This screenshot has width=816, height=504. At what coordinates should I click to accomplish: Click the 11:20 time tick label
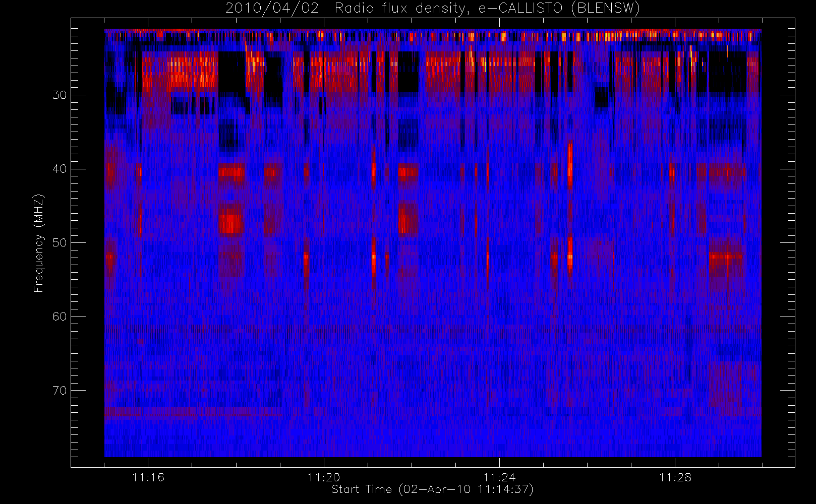click(x=324, y=477)
